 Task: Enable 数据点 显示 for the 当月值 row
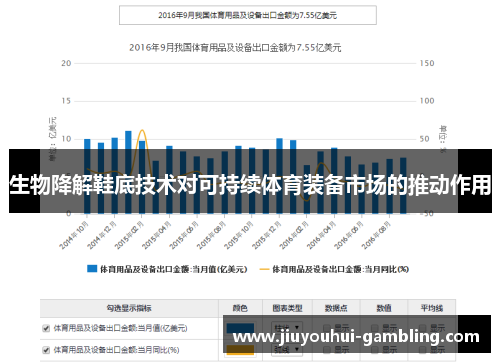327,328
